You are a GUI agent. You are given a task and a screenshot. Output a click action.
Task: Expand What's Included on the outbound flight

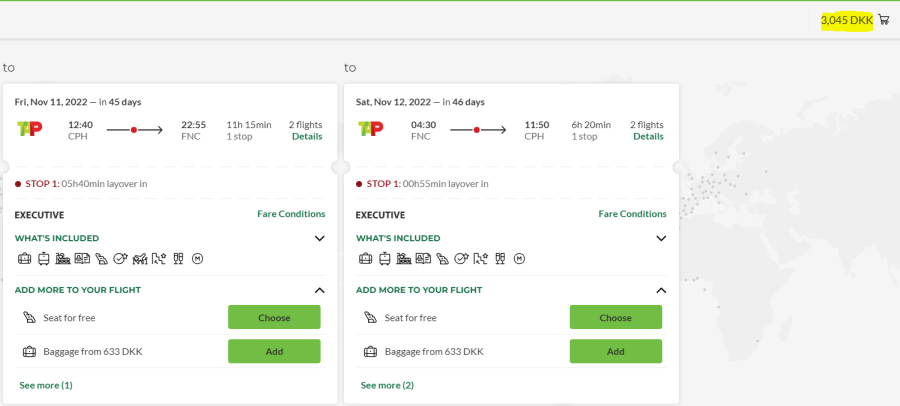pos(319,239)
